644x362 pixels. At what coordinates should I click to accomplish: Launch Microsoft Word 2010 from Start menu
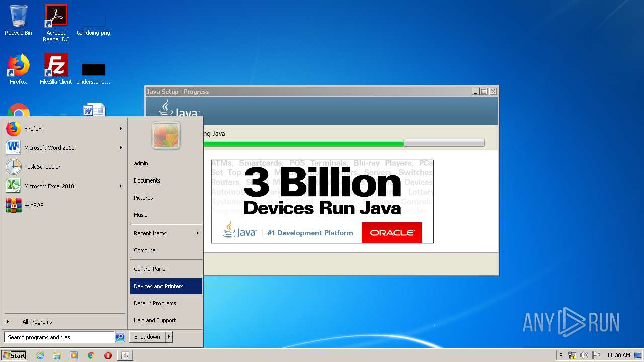[64, 148]
